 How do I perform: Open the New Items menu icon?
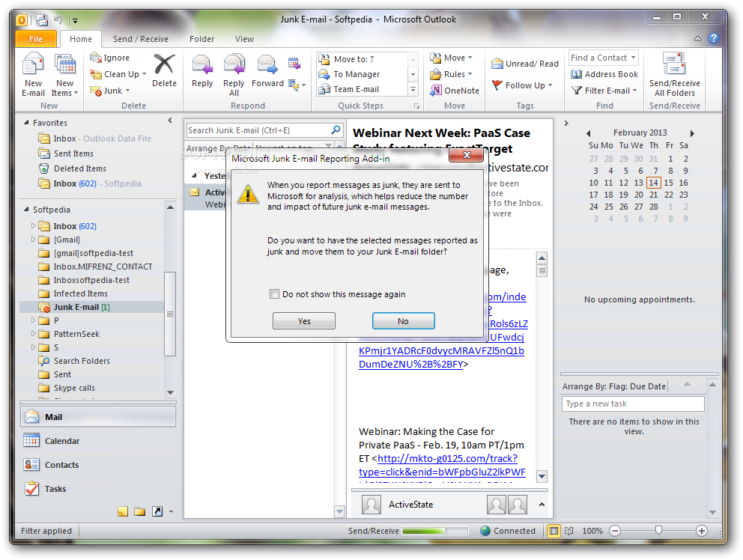(x=65, y=64)
